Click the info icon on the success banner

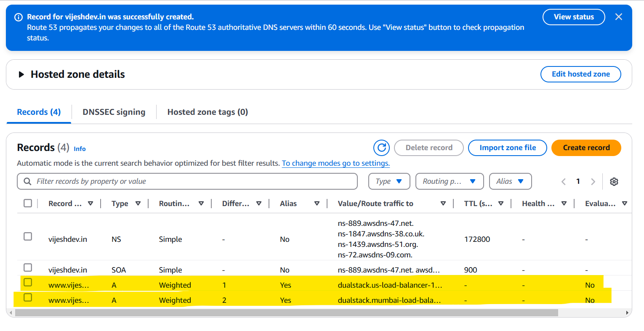[x=18, y=17]
